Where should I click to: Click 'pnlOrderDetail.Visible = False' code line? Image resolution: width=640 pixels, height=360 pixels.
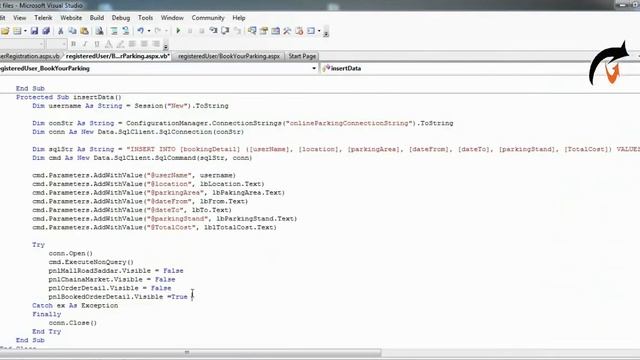click(110, 288)
